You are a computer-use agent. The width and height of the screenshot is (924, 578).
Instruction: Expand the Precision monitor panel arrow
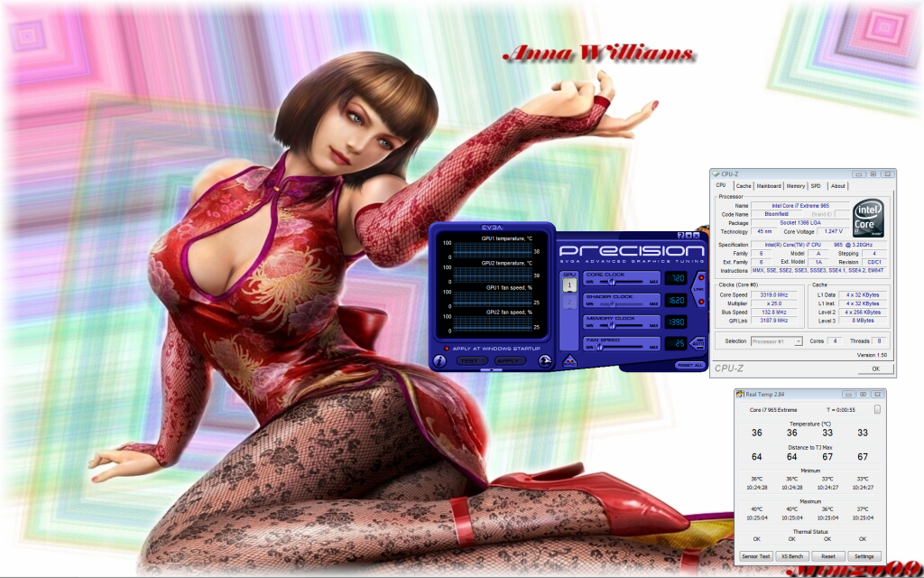pos(492,370)
